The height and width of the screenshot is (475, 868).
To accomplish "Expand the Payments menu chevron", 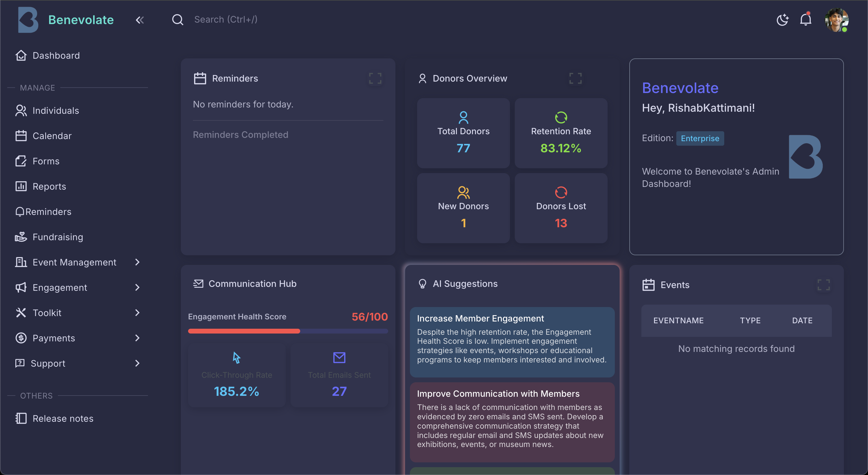I will point(137,338).
